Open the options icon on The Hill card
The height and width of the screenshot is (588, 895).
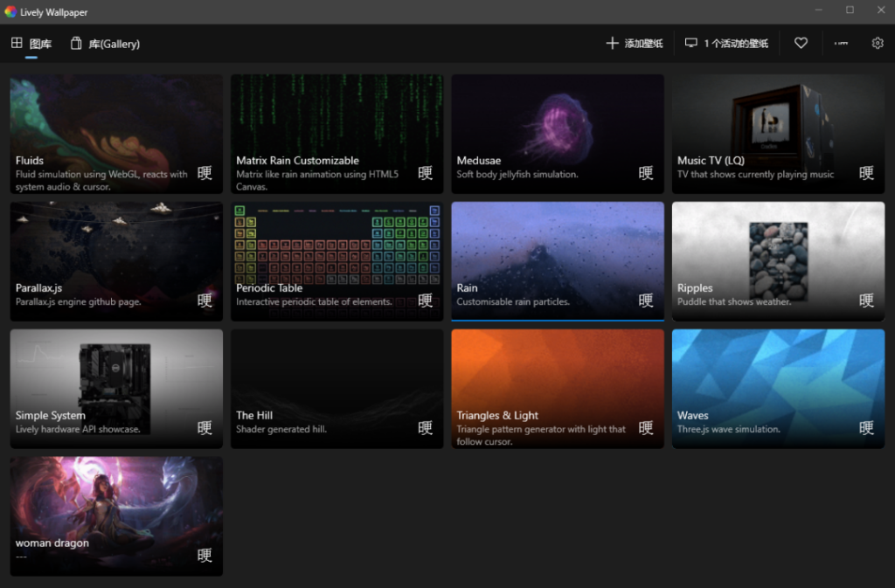point(426,428)
